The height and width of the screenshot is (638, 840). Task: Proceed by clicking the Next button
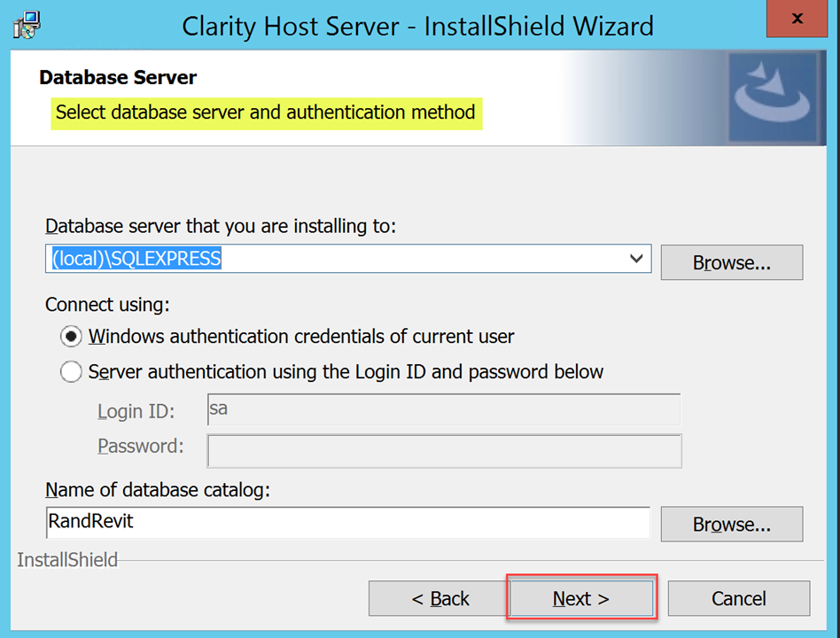(x=580, y=599)
